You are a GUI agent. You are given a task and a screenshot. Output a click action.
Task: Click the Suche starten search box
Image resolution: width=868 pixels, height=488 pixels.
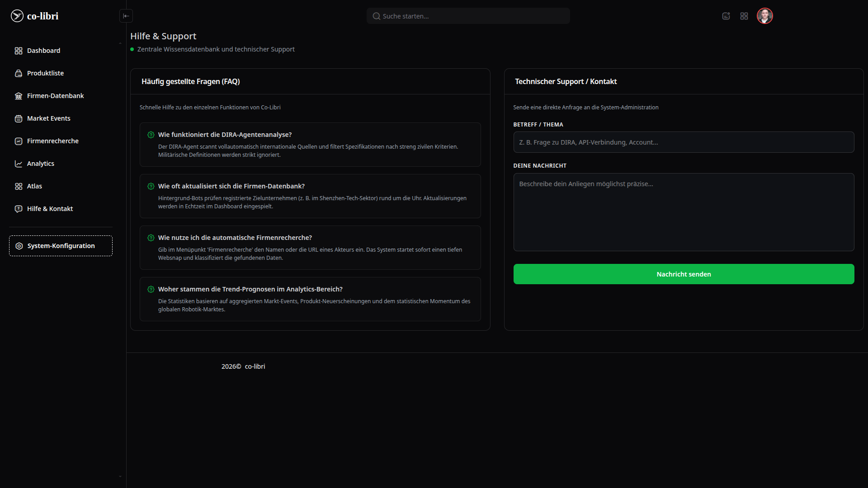468,16
